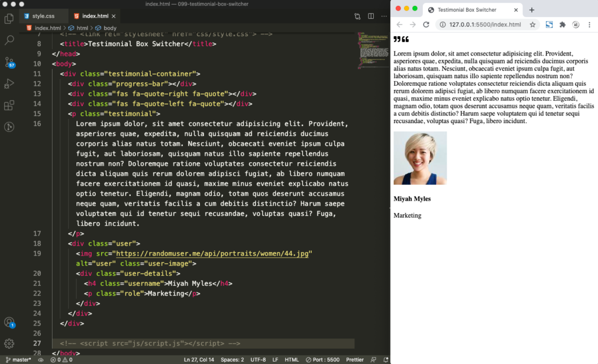Click the blue extension icon in browser toolbar
Image resolution: width=598 pixels, height=364 pixels.
click(549, 24)
